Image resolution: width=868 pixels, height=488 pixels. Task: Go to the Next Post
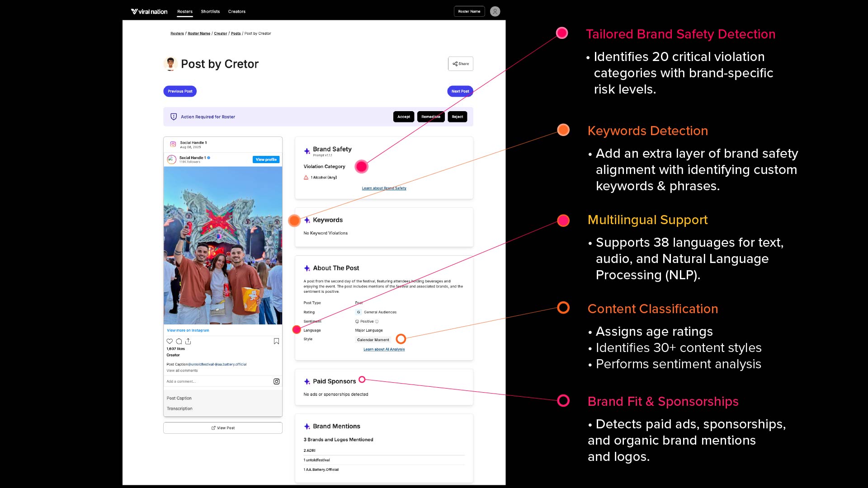coord(460,91)
